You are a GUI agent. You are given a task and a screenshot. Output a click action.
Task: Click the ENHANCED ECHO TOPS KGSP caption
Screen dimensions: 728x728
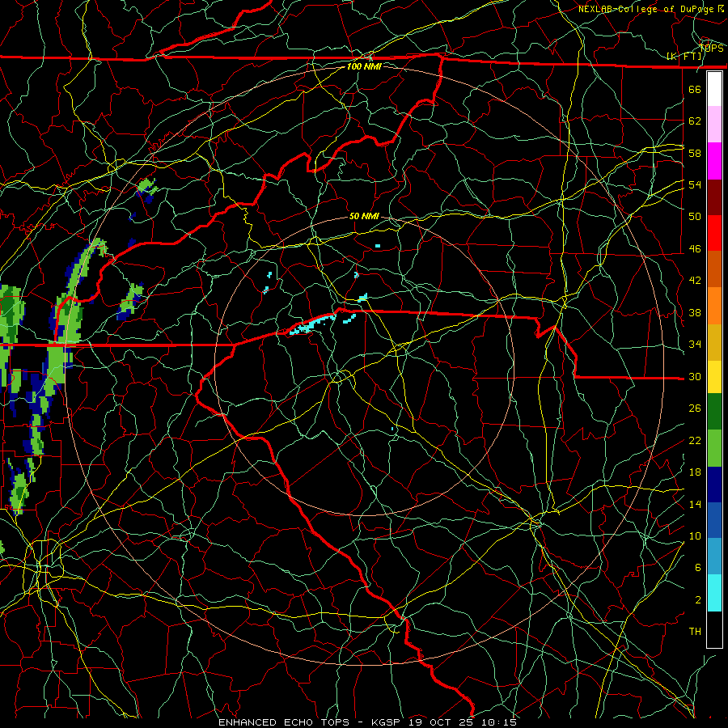tap(367, 722)
